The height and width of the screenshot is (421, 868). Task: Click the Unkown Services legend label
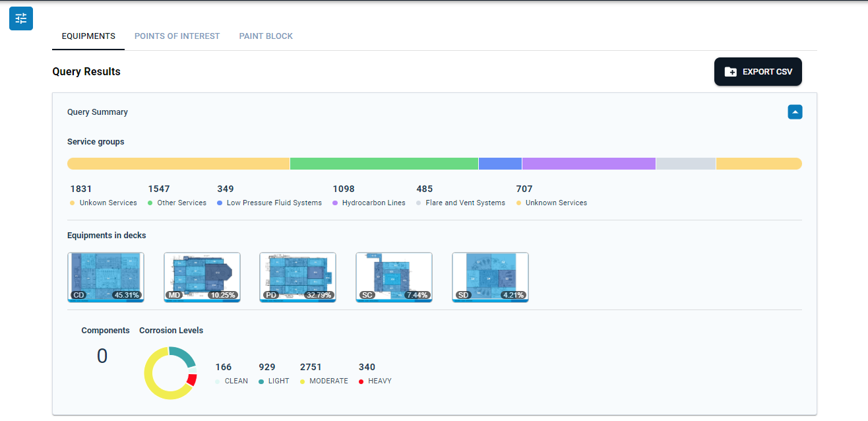[108, 203]
